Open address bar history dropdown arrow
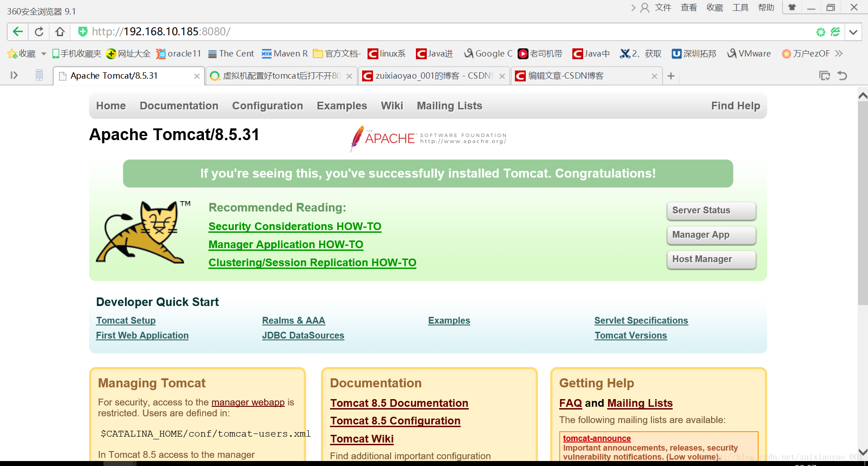 pyautogui.click(x=853, y=32)
